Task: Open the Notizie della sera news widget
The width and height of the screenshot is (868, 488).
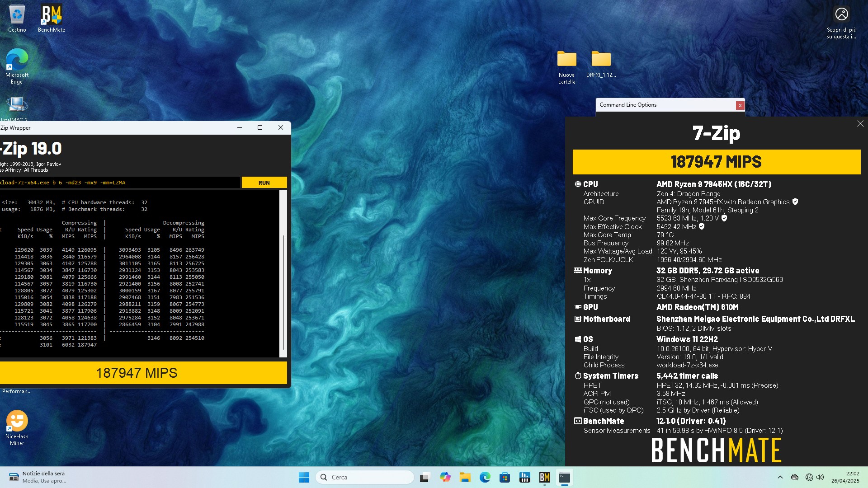Action: (38, 477)
